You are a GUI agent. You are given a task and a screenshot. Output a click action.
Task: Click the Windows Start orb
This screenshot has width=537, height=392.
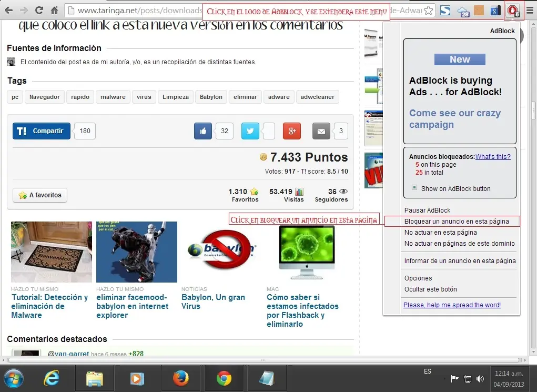pos(14,379)
